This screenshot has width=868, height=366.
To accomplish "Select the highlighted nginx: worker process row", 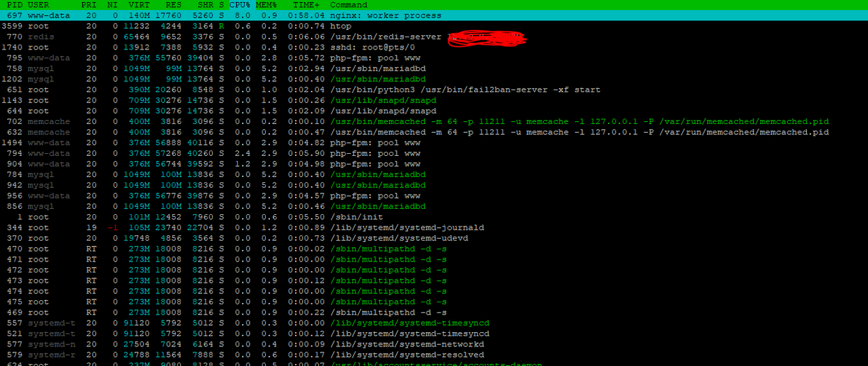I will [x=434, y=16].
